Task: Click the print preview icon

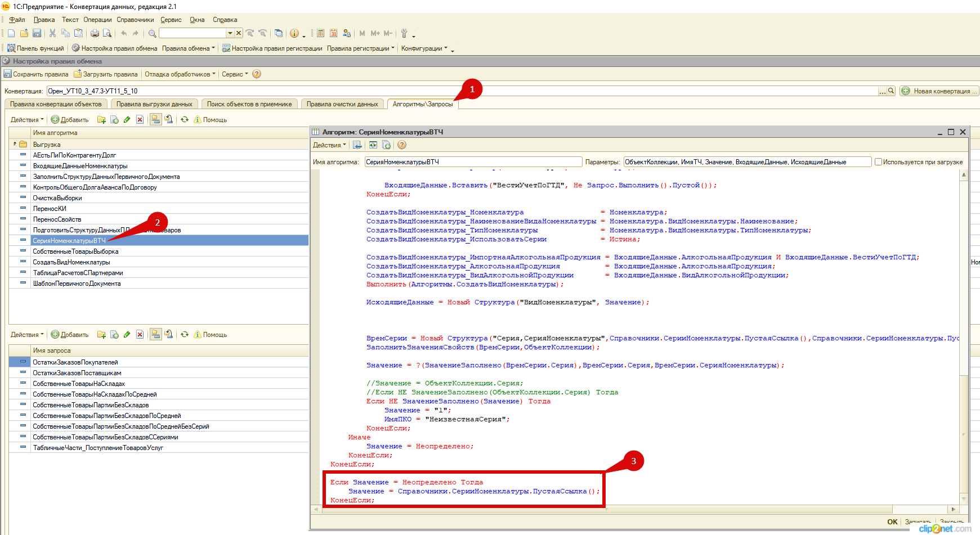Action: [107, 33]
